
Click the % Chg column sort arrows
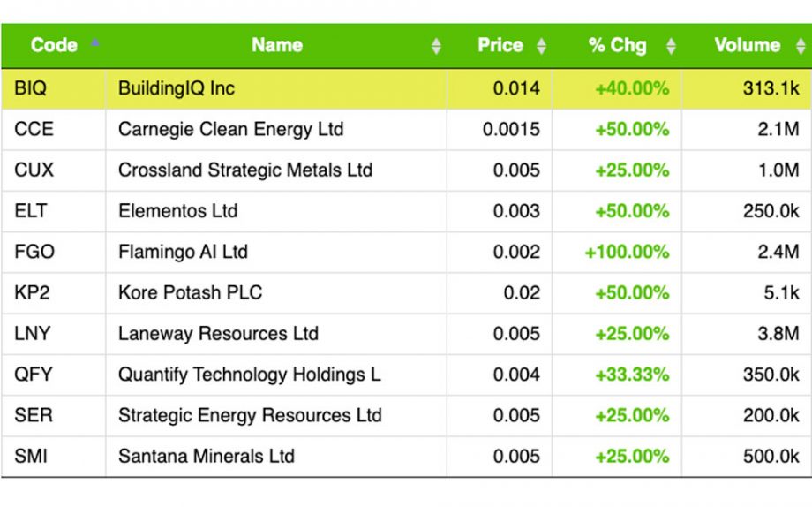click(671, 46)
